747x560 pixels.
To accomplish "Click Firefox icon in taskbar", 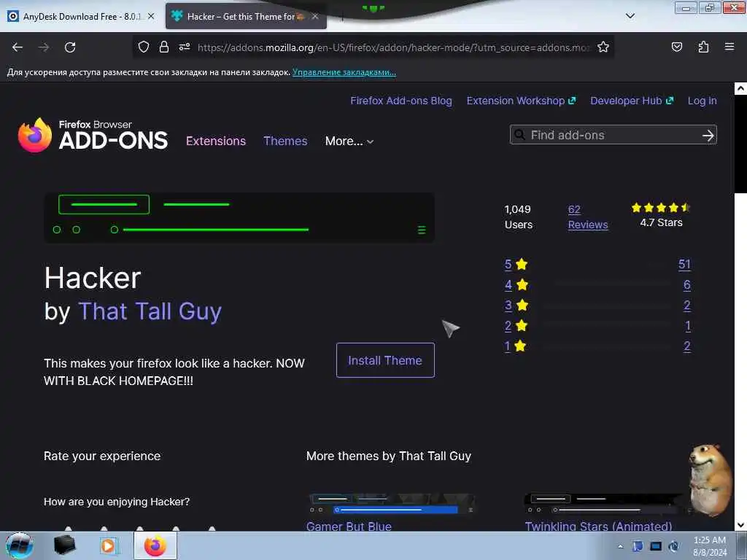I will (155, 545).
